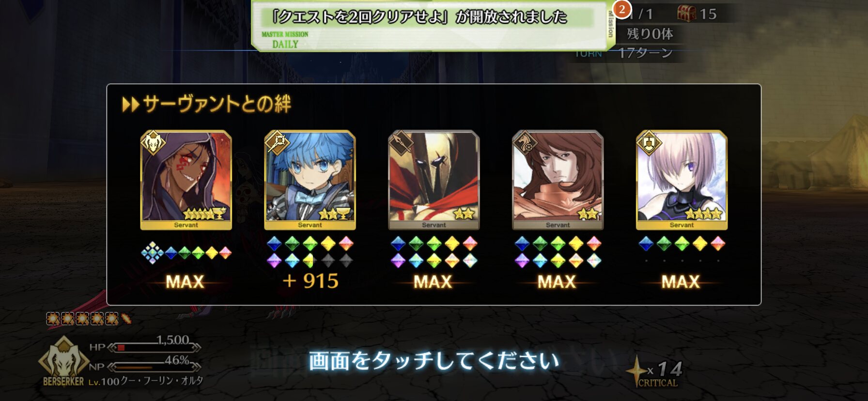Tap the 画面をタッチしてください prompt text
This screenshot has width=868, height=401.
434,361
